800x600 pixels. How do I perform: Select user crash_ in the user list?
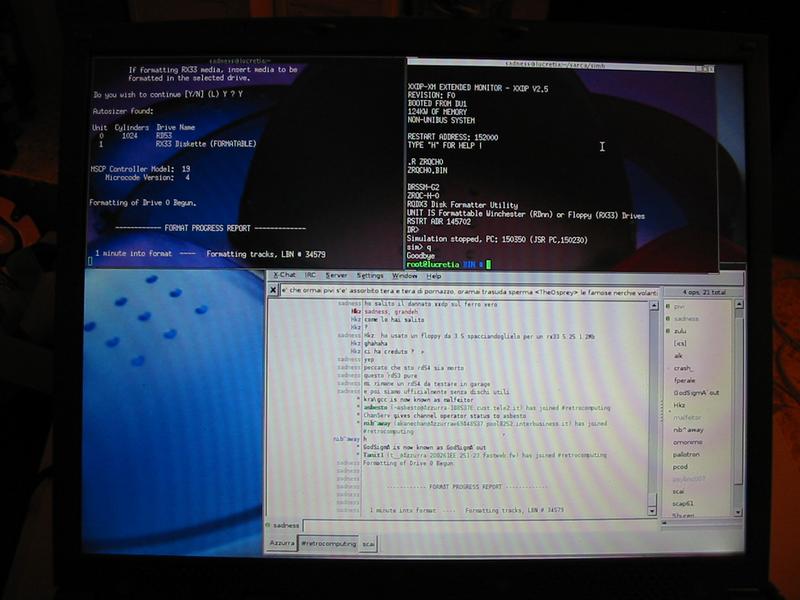coord(683,368)
